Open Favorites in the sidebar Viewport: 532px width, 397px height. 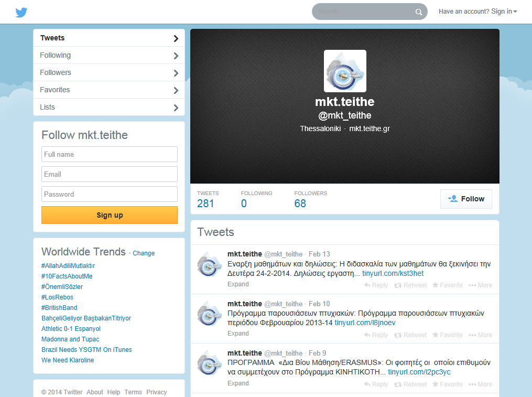pyautogui.click(x=109, y=90)
